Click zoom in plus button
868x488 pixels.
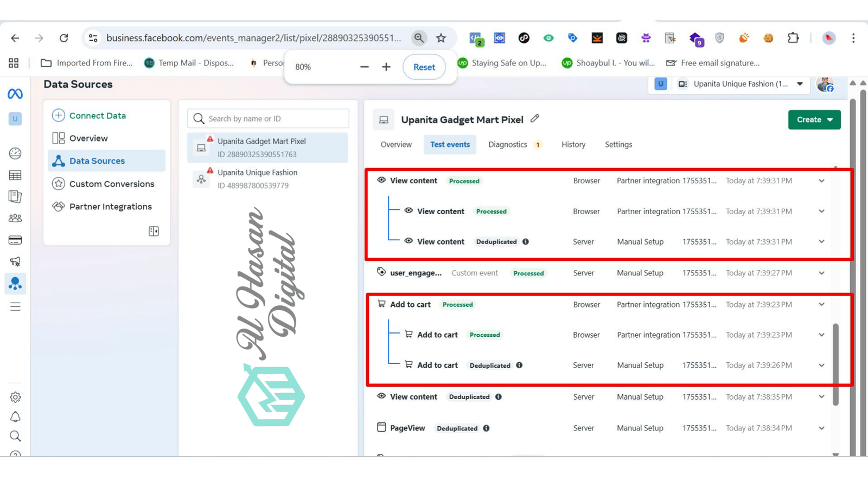click(386, 67)
